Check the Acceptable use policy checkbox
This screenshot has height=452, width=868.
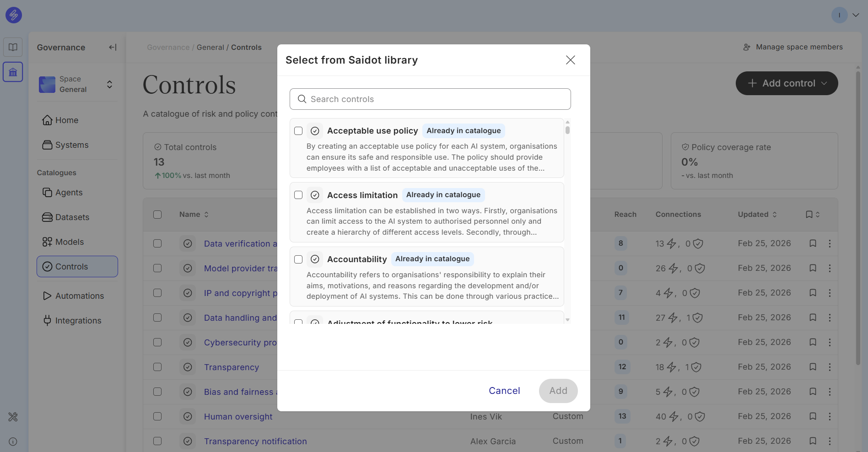[298, 131]
